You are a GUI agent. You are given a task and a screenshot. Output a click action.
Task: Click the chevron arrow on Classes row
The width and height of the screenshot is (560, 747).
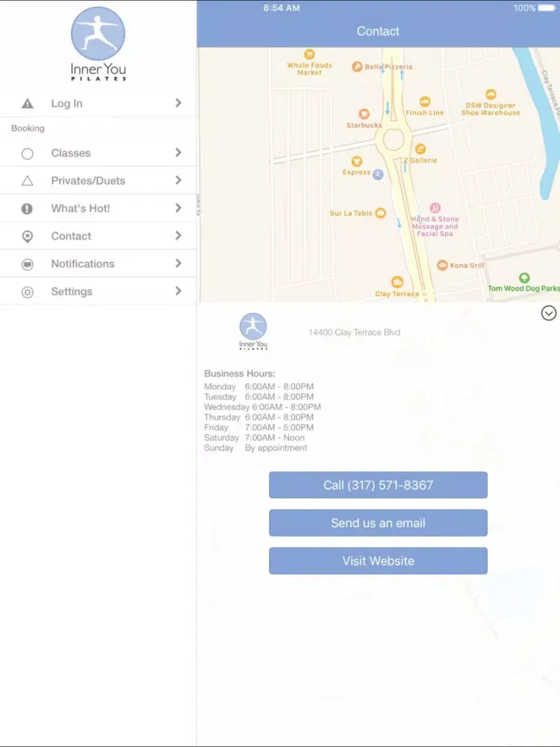pos(178,152)
